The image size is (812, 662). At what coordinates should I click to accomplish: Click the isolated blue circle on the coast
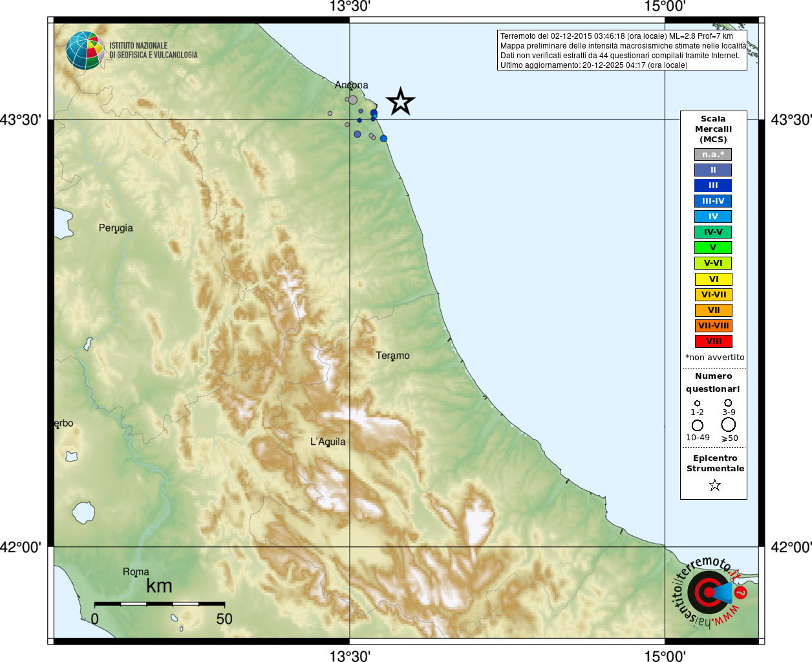(x=384, y=138)
